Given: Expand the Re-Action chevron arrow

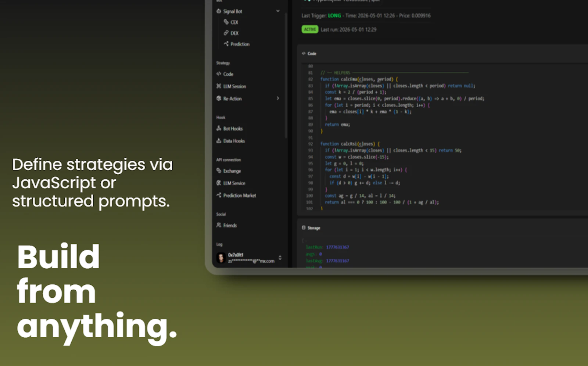Looking at the screenshot, I should point(278,98).
